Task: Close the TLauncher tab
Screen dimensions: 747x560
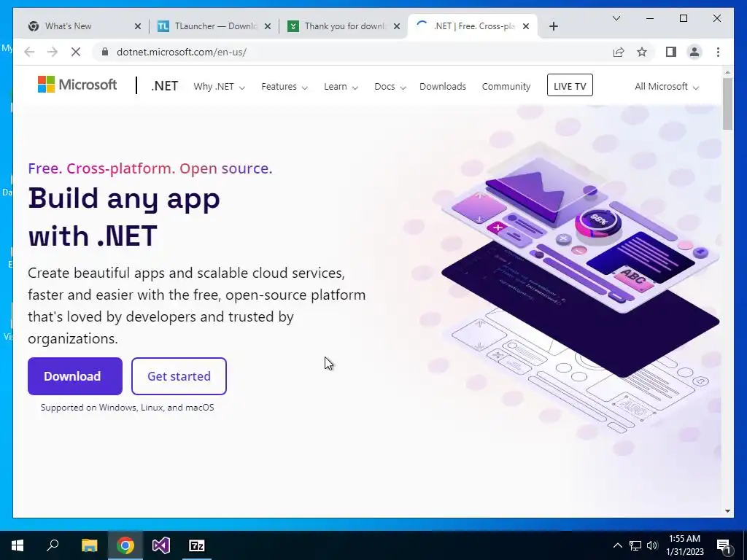Action: click(x=268, y=26)
